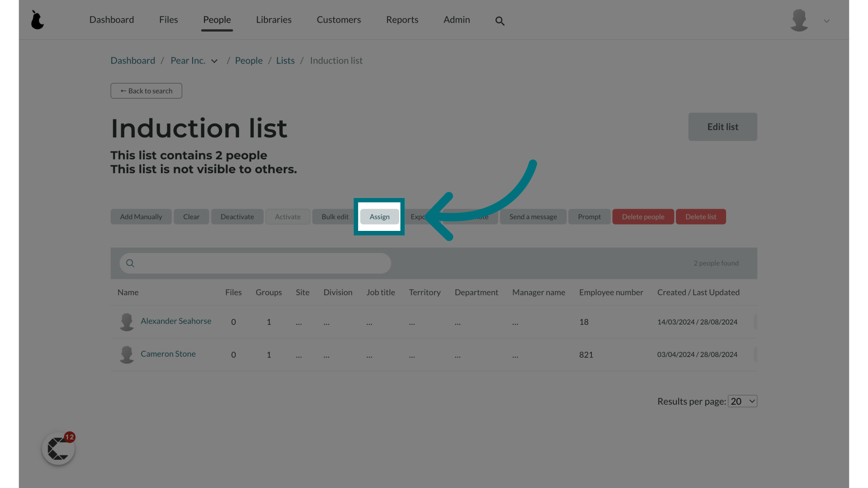Click the Edit list button
868x488 pixels.
[x=722, y=127]
